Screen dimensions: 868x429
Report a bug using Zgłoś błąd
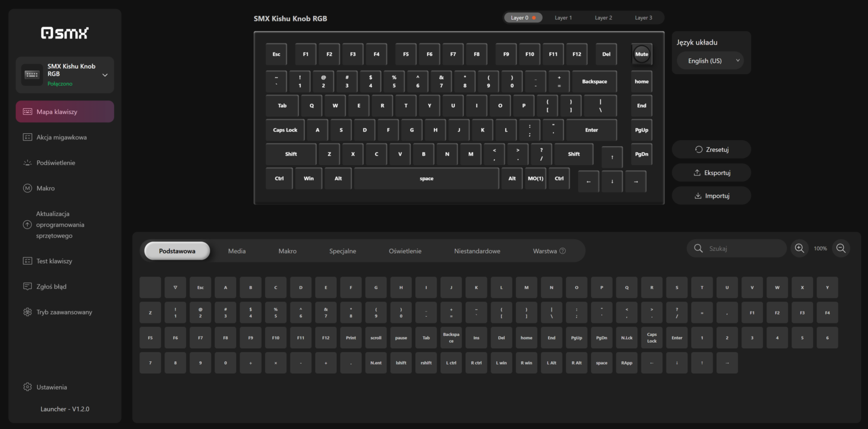click(64, 286)
